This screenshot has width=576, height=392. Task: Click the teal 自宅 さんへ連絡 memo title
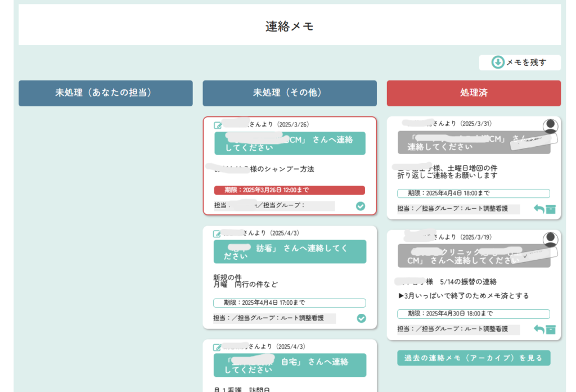coord(290,365)
